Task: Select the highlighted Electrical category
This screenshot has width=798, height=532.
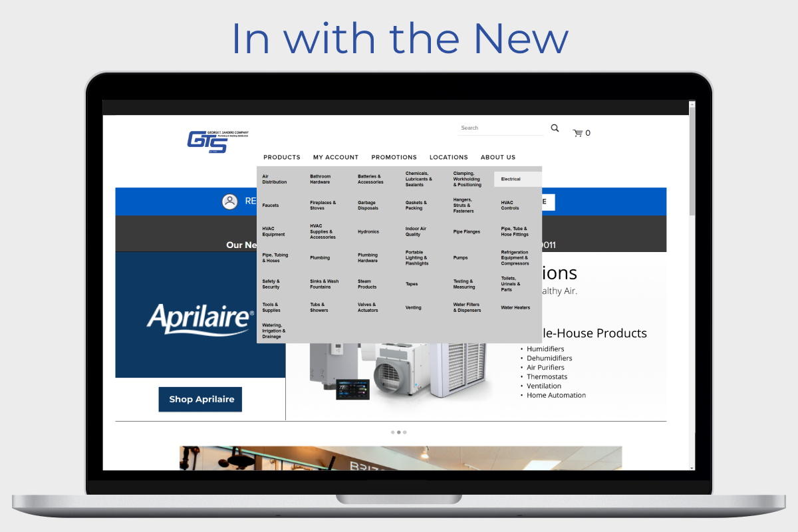Action: [x=517, y=179]
